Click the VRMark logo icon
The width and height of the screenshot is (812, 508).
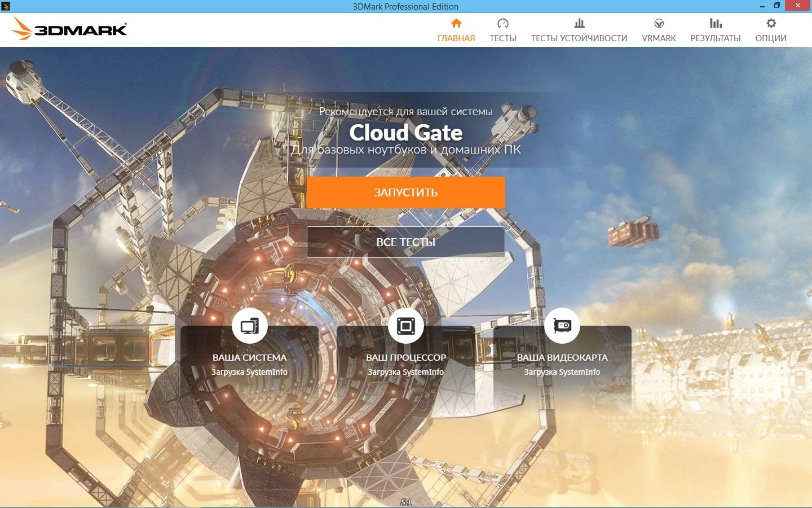659,23
